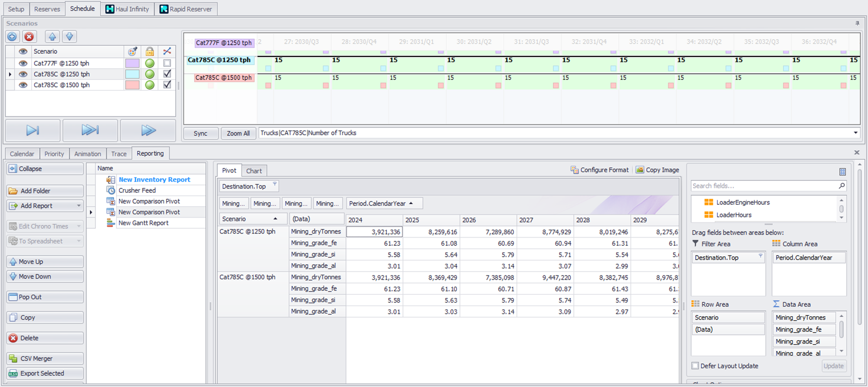Click the red delete scenario icon
The height and width of the screenshot is (387, 868).
[29, 37]
